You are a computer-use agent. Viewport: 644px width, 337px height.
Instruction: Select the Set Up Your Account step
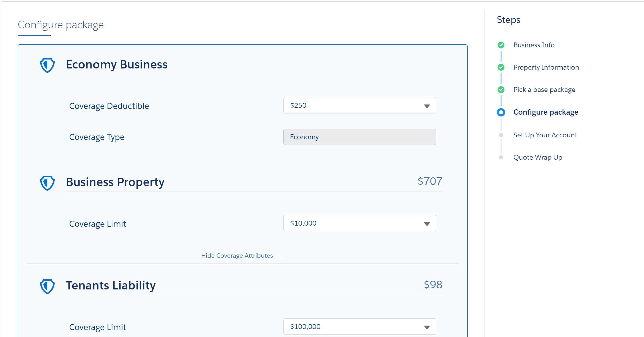pyautogui.click(x=545, y=135)
